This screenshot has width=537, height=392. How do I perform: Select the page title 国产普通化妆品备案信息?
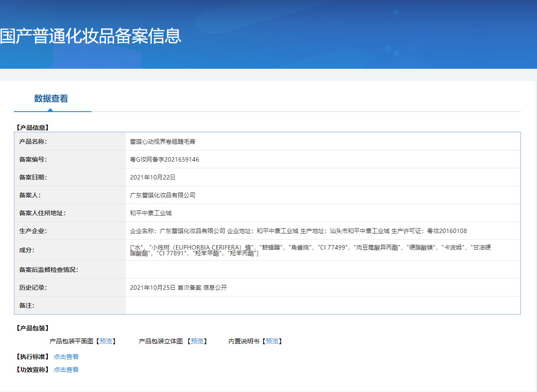(91, 36)
